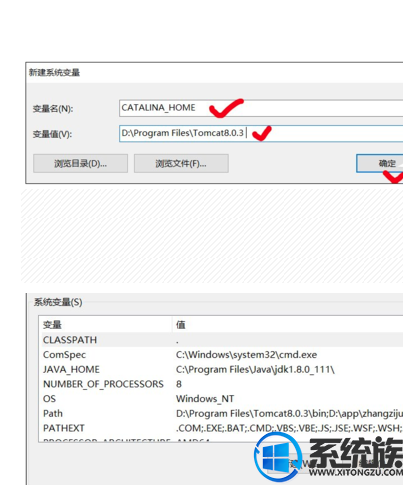
Task: Select the PATHEXT system variable row
Action: 221,428
